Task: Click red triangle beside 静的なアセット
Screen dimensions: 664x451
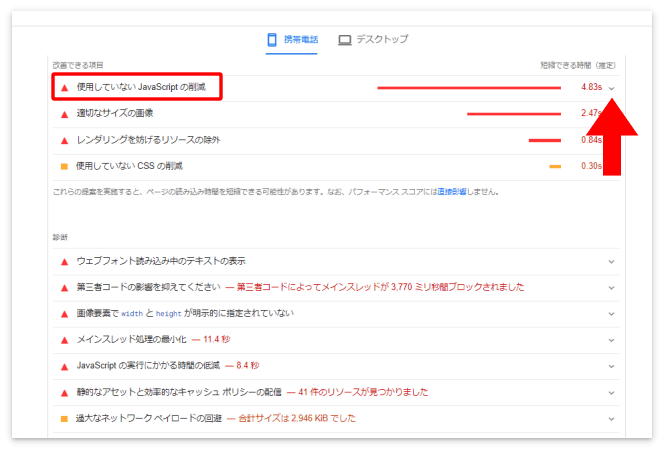Action: [64, 393]
